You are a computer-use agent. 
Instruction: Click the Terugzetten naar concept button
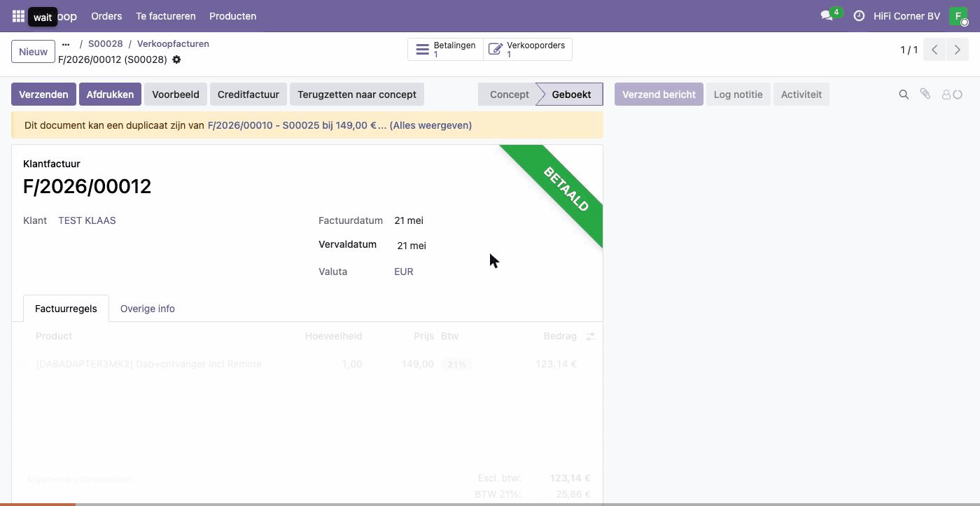[357, 94]
